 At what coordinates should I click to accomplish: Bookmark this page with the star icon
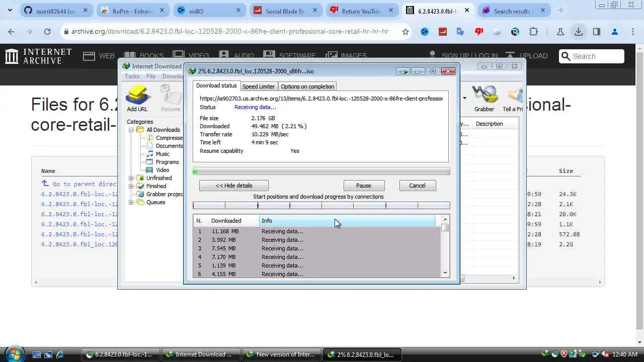coord(406,32)
